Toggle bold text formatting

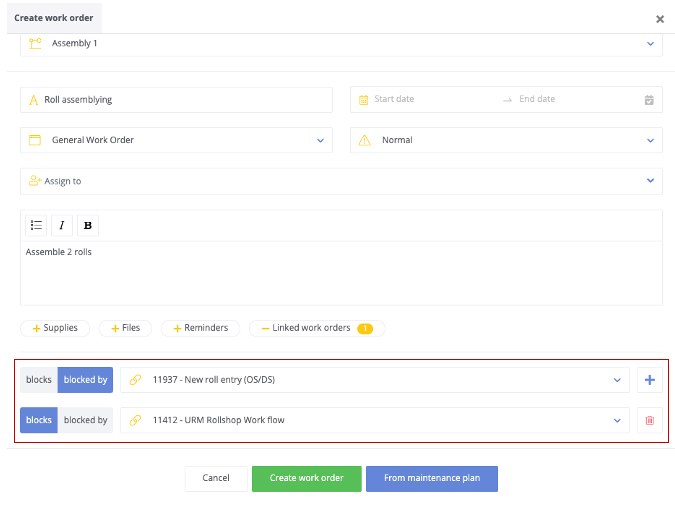click(88, 225)
